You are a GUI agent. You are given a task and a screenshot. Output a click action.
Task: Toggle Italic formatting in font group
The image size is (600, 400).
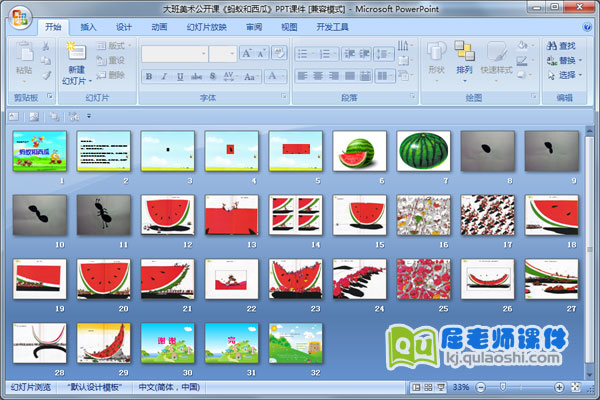click(163, 76)
